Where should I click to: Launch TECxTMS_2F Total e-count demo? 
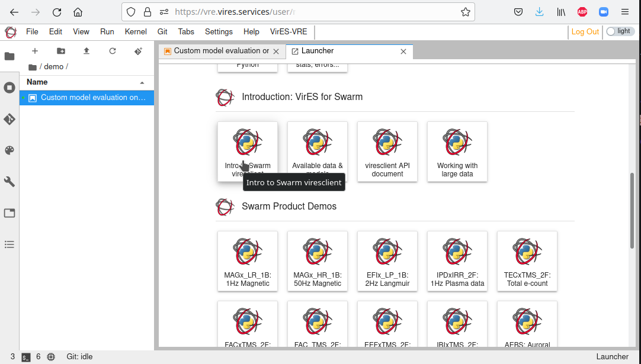pos(527,261)
